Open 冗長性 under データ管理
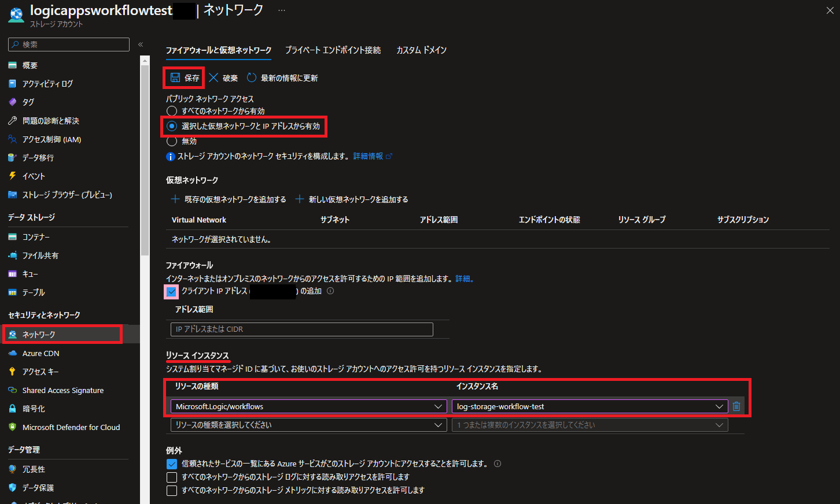840x504 pixels. point(34,469)
